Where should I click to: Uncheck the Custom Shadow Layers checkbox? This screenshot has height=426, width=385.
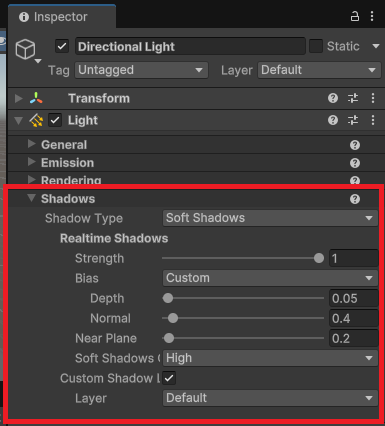(x=169, y=378)
